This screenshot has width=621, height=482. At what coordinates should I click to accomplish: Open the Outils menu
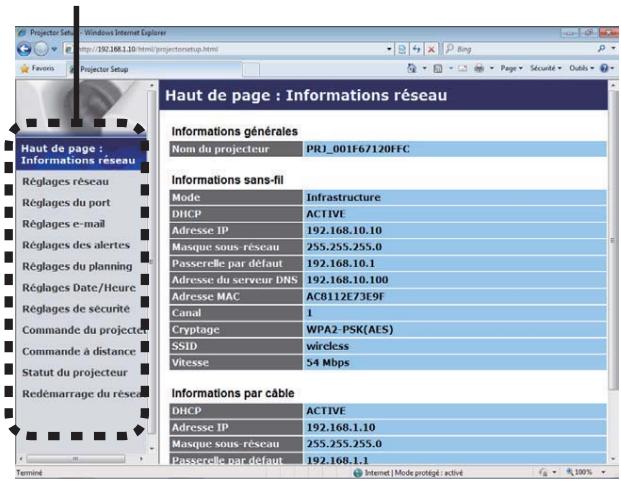coord(581,69)
